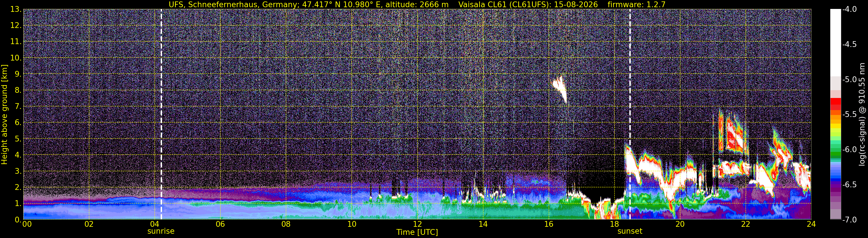Click the time axis tick label '12'
Viewport: 868px width, 238px height.
[x=417, y=224]
